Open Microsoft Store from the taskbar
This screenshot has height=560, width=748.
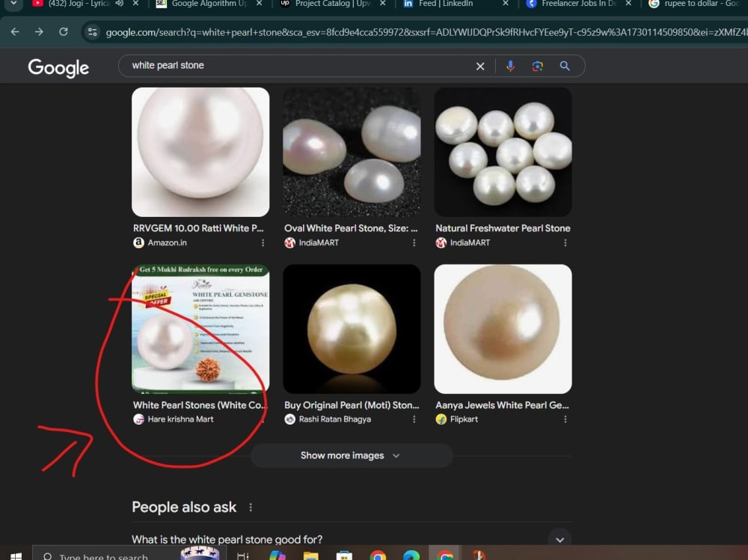[344, 556]
